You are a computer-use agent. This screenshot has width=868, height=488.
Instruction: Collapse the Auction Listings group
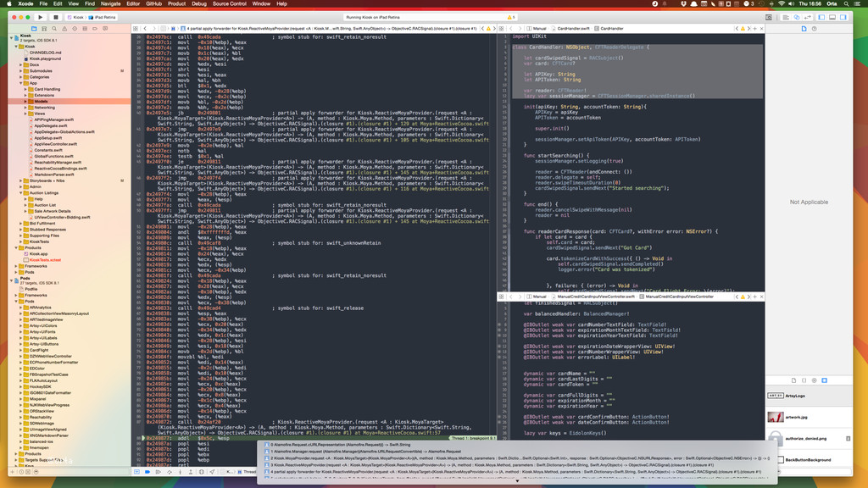click(x=20, y=193)
